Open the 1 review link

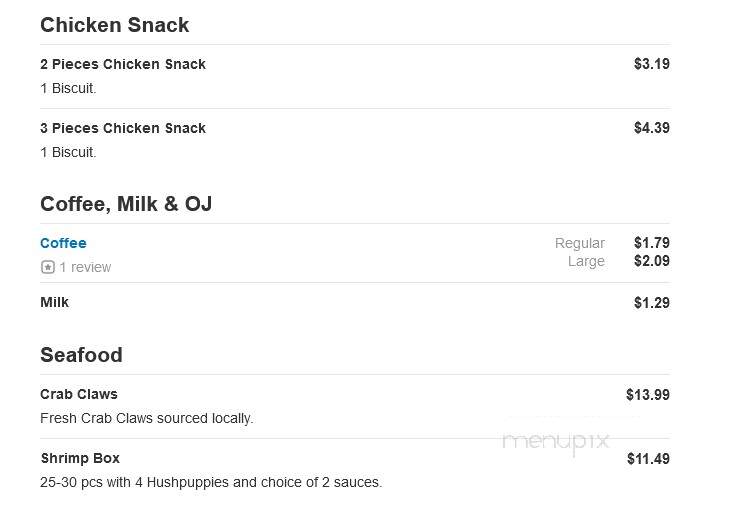point(85,267)
